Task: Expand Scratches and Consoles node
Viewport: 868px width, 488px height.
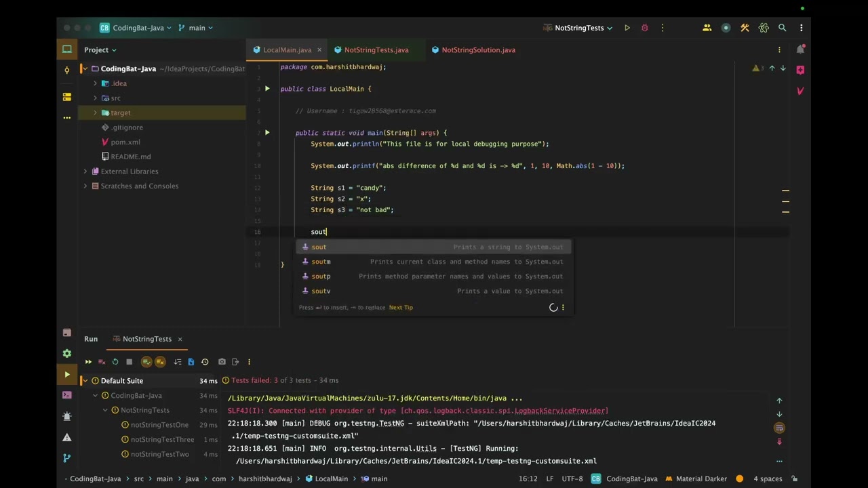Action: point(85,186)
